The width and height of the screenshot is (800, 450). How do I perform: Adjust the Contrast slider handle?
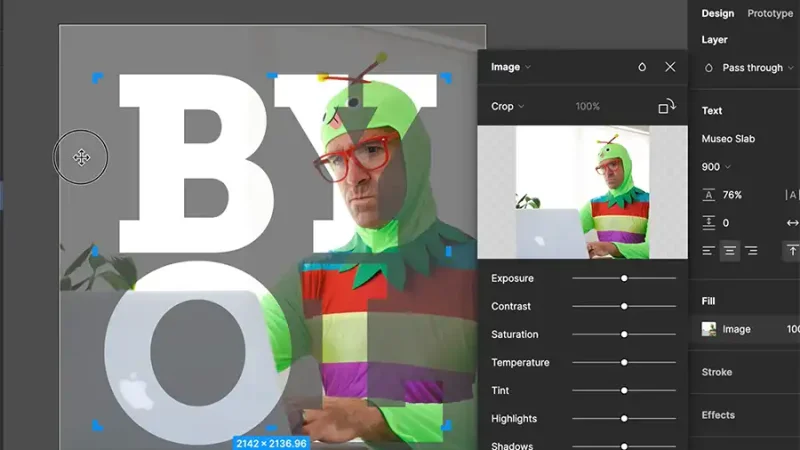(x=623, y=306)
